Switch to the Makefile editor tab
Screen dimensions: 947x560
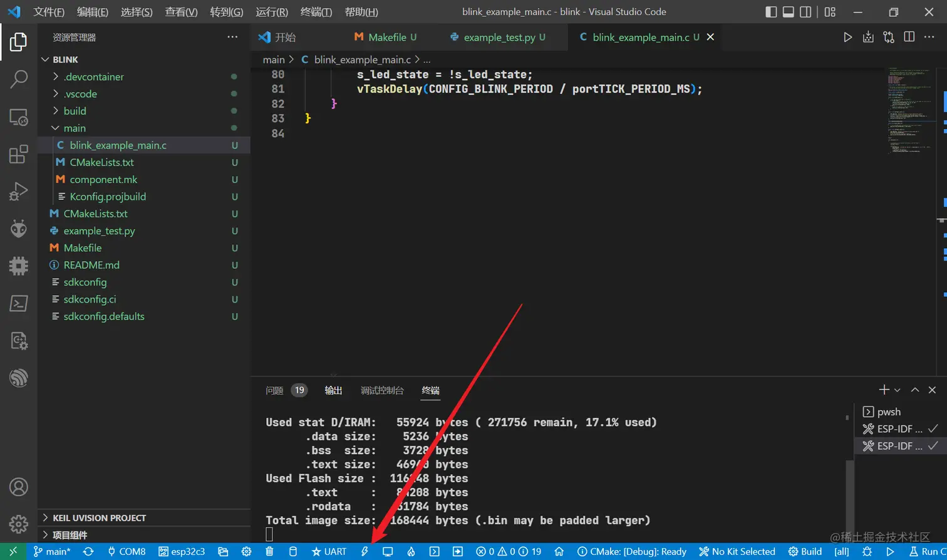pyautogui.click(x=391, y=38)
